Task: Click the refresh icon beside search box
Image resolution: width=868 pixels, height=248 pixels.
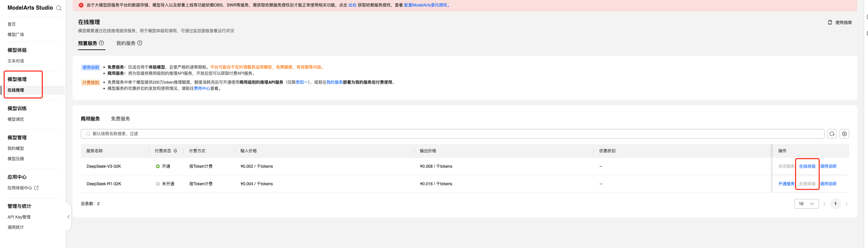Action: click(x=832, y=134)
